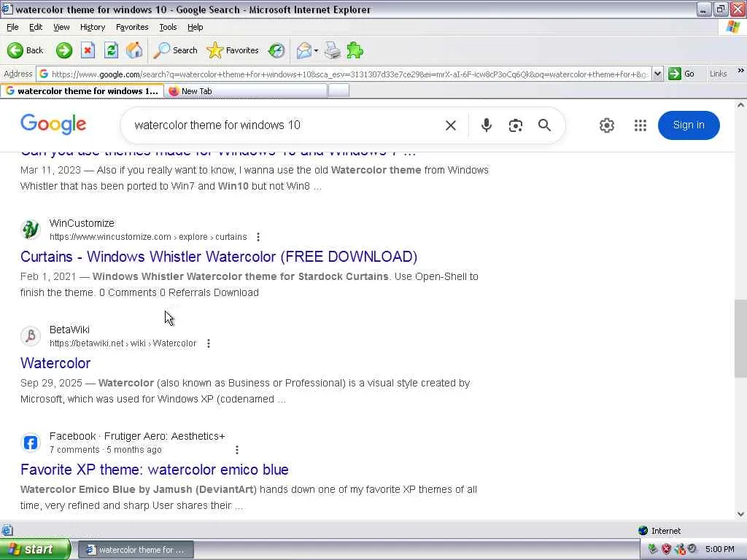Open Google quick settings gear

click(606, 125)
